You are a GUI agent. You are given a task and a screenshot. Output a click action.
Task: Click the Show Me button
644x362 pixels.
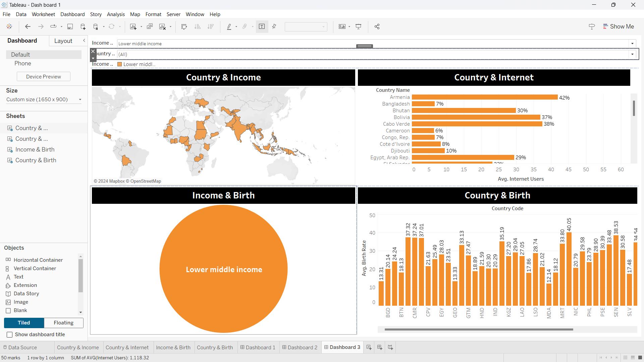pyautogui.click(x=619, y=26)
